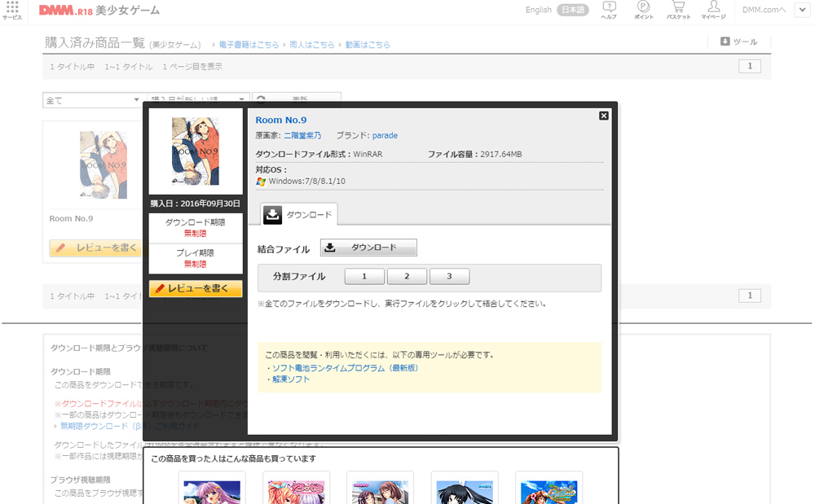Screen dimensions: 815x504
Task: Download the combined file with ダウンロード button
Action: 368,248
